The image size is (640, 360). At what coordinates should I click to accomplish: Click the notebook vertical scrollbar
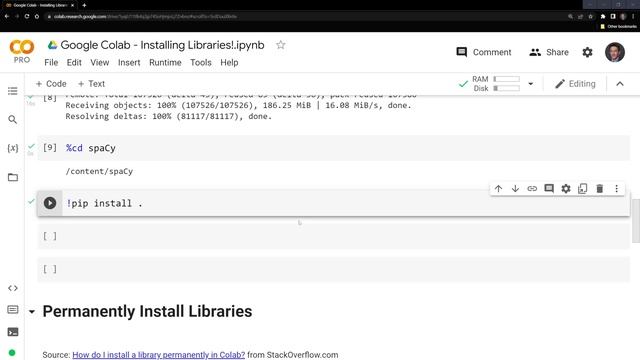click(x=636, y=220)
